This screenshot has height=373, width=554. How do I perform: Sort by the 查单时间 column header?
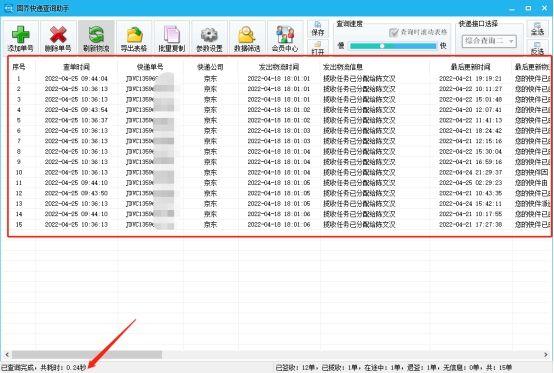point(76,67)
